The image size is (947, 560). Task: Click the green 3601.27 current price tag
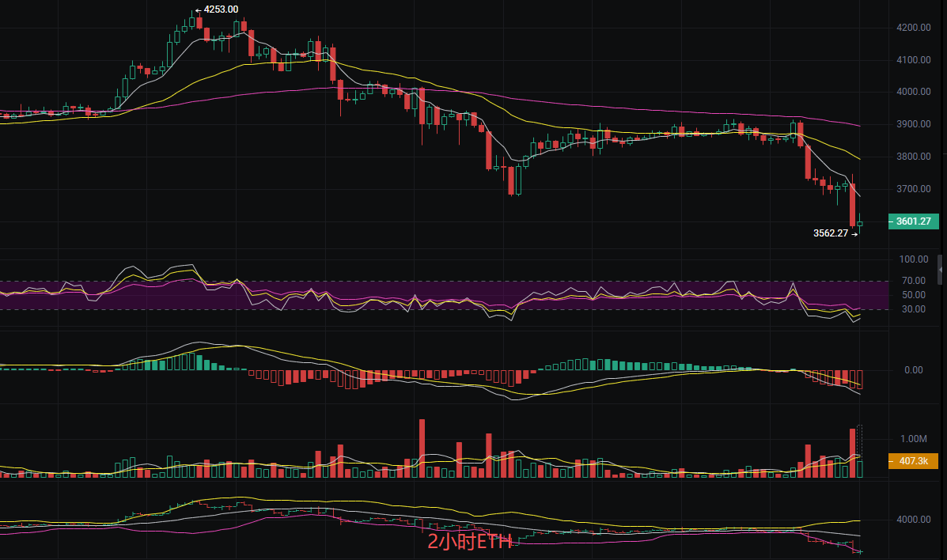[913, 221]
